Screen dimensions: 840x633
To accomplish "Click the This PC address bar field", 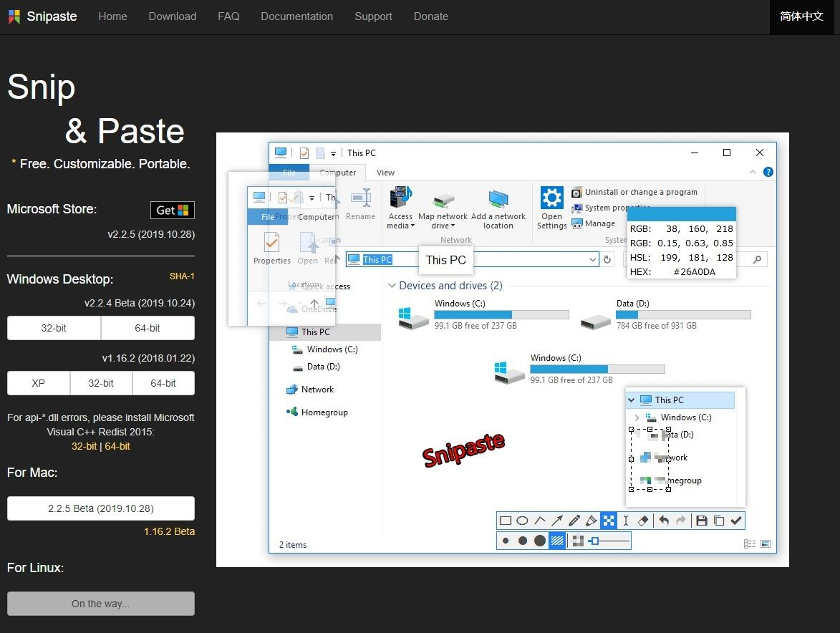I will coord(473,260).
